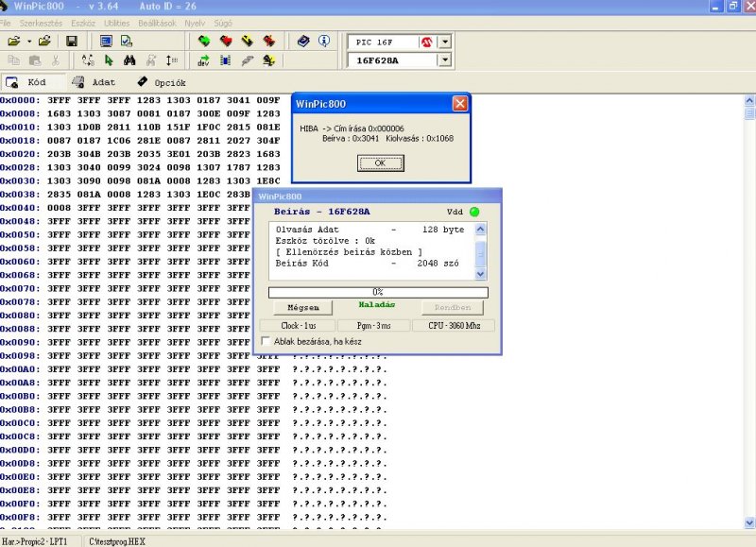Open the Súgó menu
The height and width of the screenshot is (547, 756).
pyautogui.click(x=223, y=23)
